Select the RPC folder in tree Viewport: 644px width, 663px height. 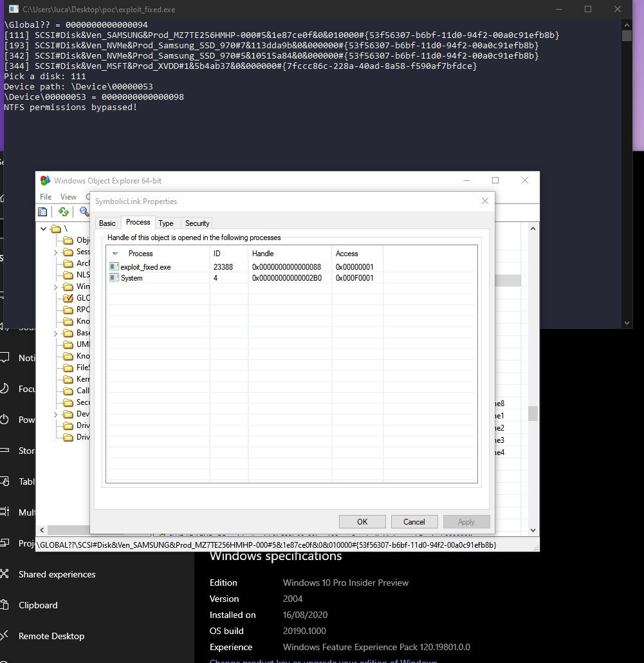(x=76, y=310)
